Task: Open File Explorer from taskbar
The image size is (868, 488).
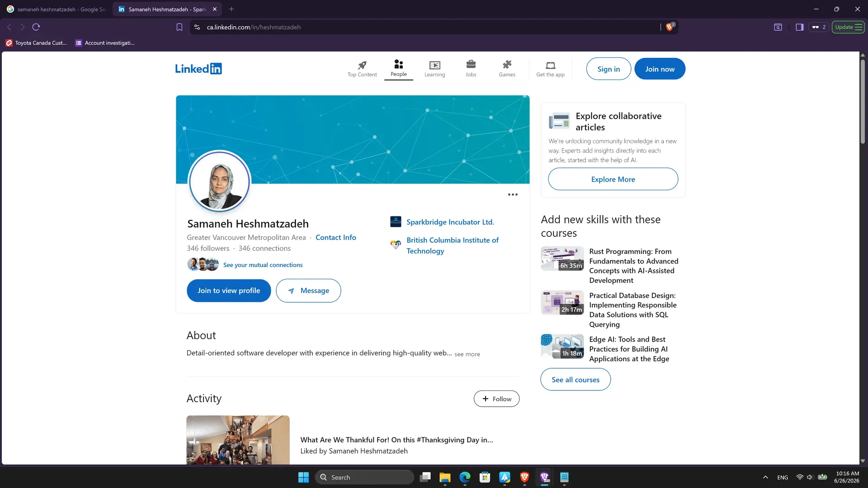Action: [445, 477]
